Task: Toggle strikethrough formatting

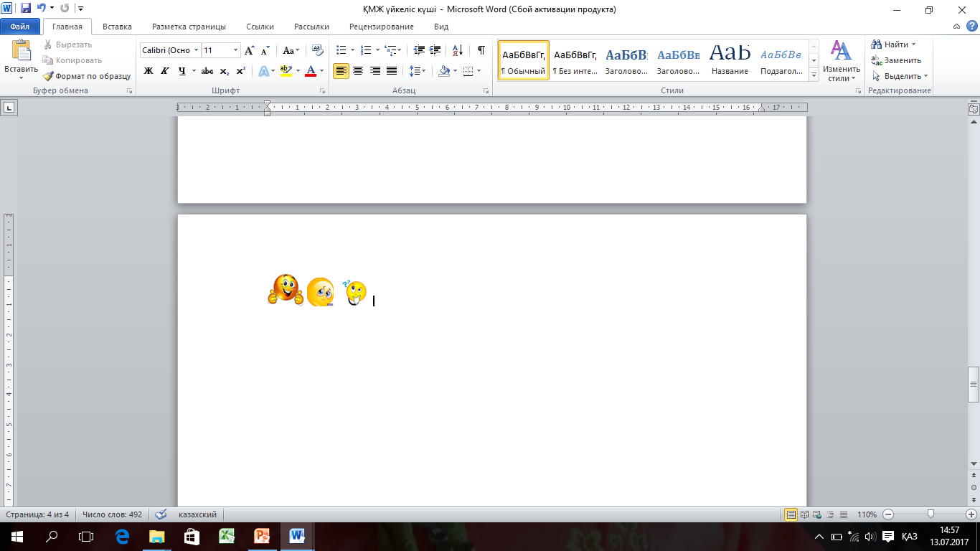Action: [x=207, y=71]
